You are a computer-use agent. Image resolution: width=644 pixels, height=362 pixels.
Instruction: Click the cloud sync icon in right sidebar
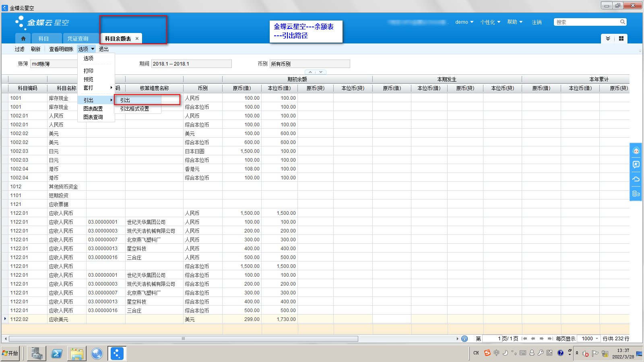point(636,179)
